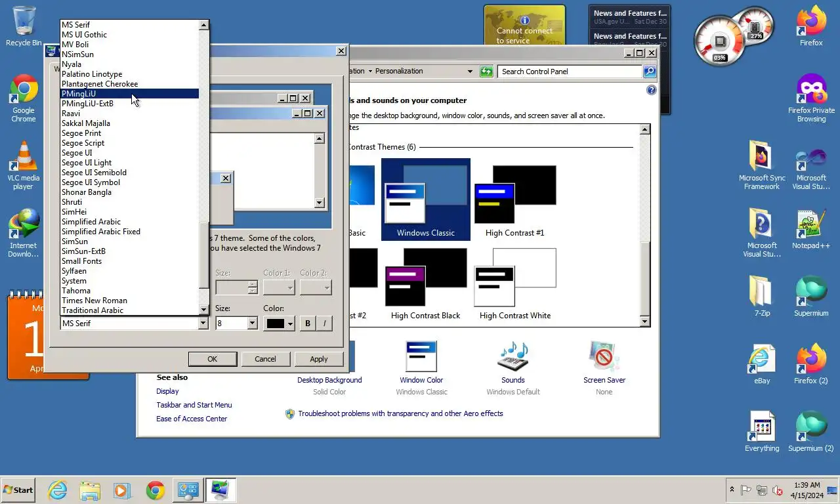
Task: Open the Display link under See also
Action: pos(167,391)
